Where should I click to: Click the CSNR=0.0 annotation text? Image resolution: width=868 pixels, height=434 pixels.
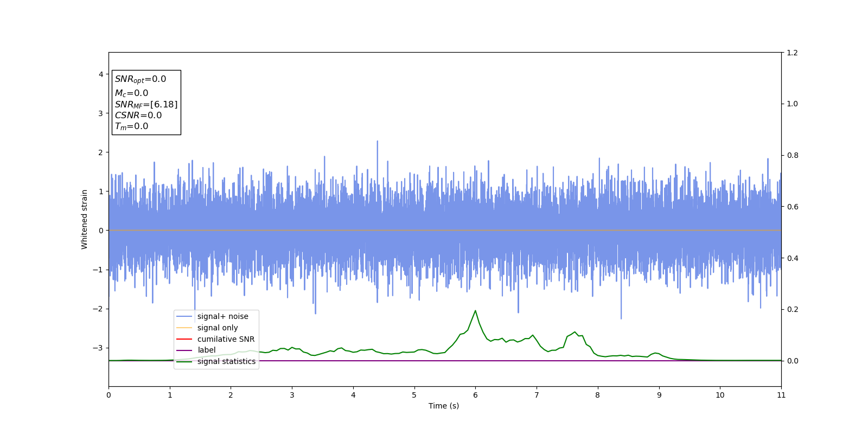pyautogui.click(x=138, y=115)
